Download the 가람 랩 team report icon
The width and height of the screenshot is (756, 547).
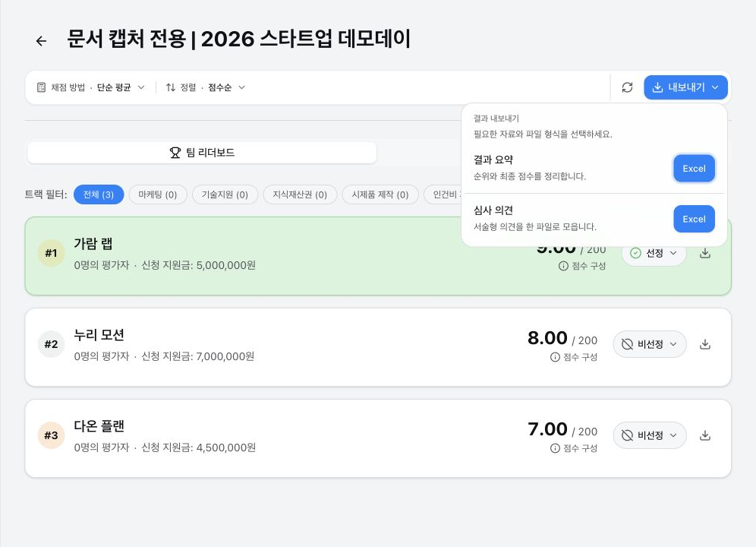pyautogui.click(x=705, y=253)
